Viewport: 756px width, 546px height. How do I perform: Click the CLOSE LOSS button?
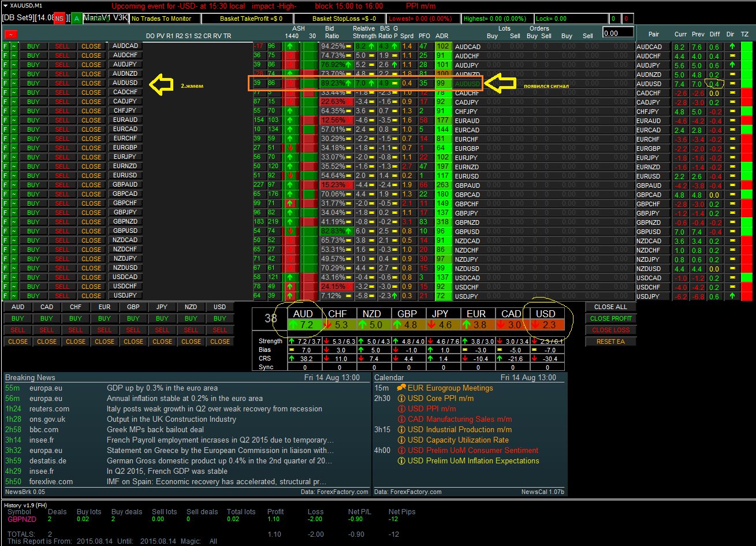click(x=610, y=330)
